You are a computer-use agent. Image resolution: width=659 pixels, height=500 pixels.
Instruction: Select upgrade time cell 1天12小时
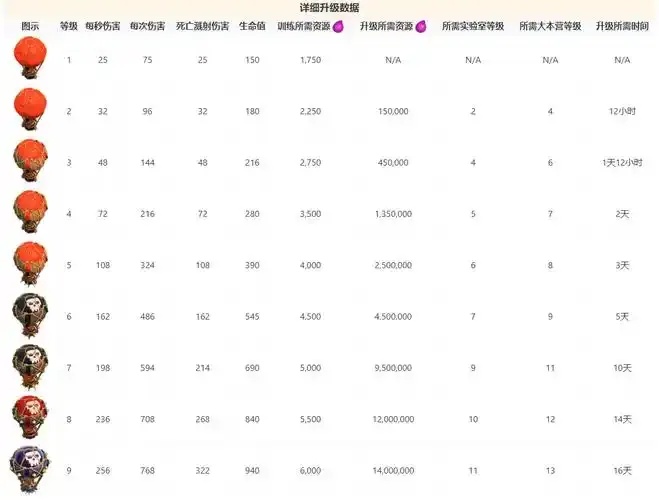click(622, 163)
